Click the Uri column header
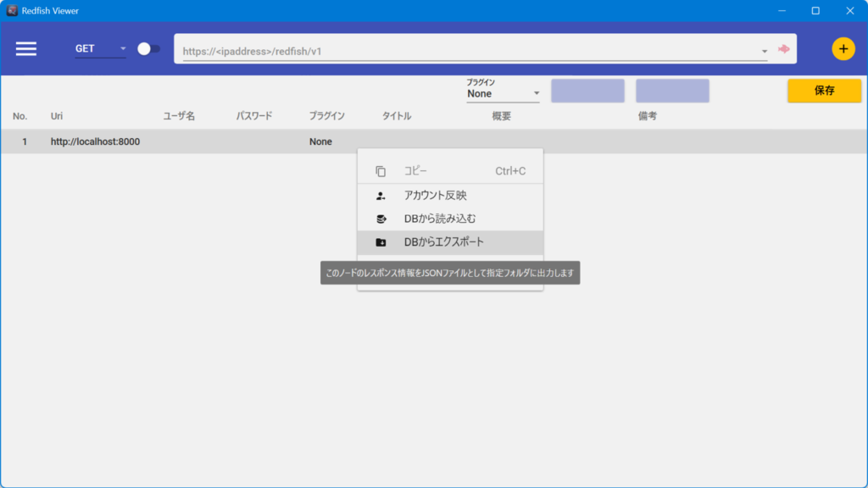868x488 pixels. [57, 116]
